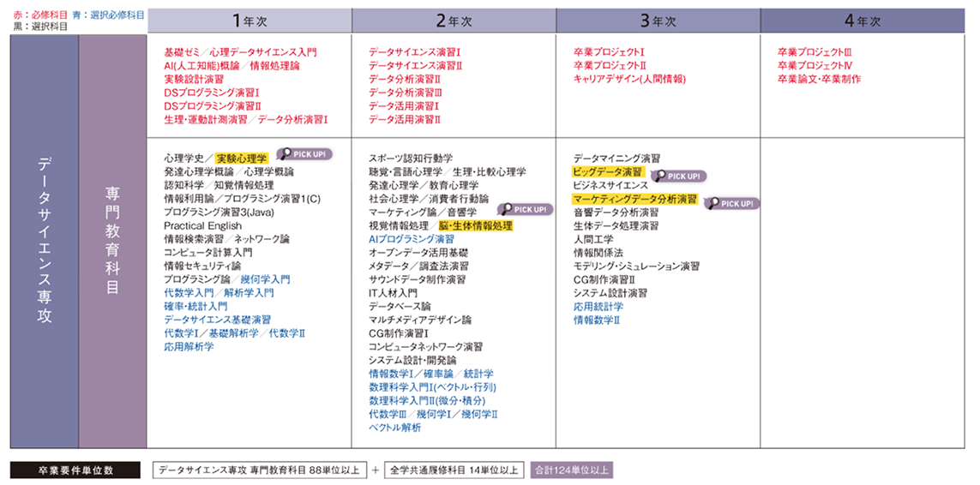Click 実験設計演習 course

click(194, 80)
